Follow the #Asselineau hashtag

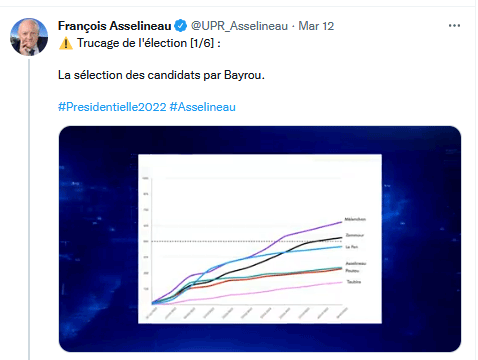click(x=203, y=107)
